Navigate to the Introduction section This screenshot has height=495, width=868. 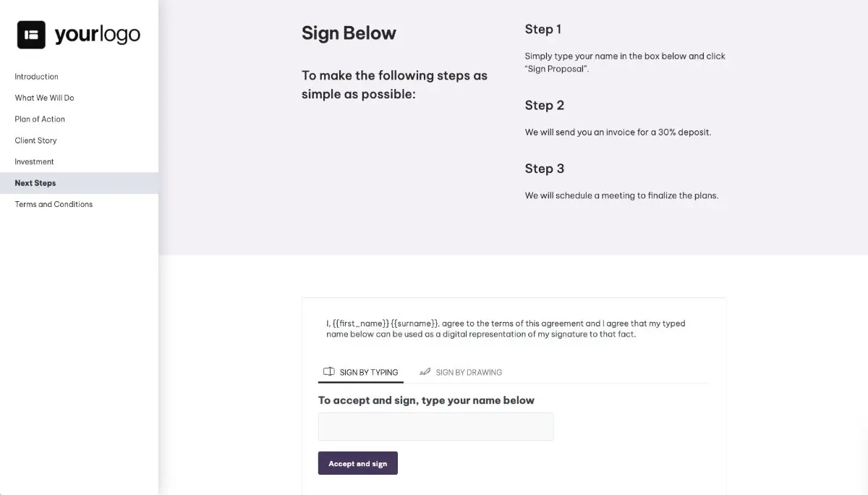click(36, 76)
